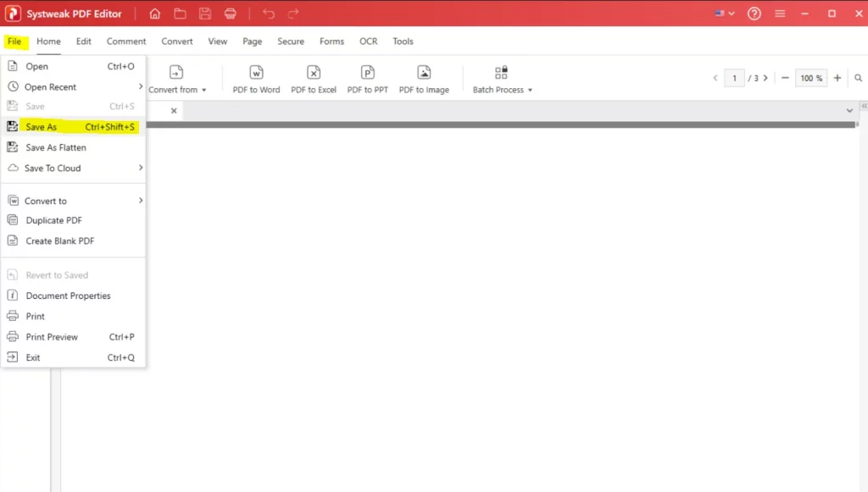The image size is (868, 492).
Task: Click the 100 % zoom field
Action: tap(811, 79)
